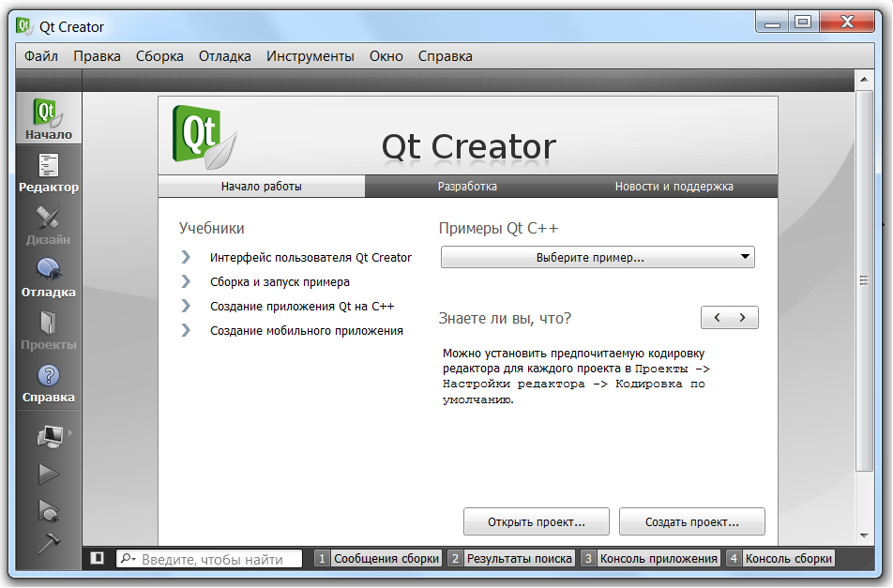Open the Инструменты menu
The width and height of the screenshot is (893, 588).
pyautogui.click(x=310, y=56)
